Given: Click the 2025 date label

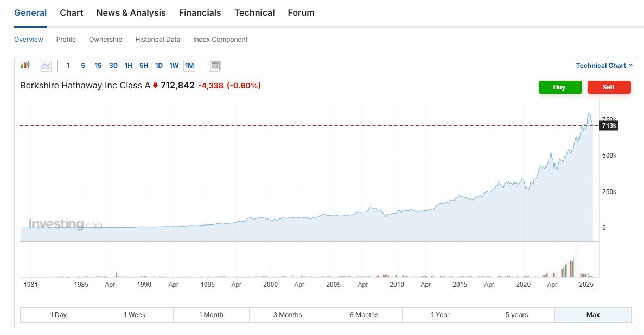Looking at the screenshot, I should click(x=586, y=284).
